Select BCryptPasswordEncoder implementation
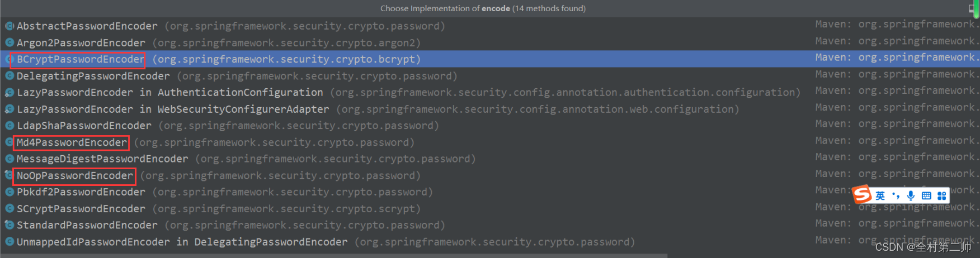The width and height of the screenshot is (980, 258). click(81, 59)
